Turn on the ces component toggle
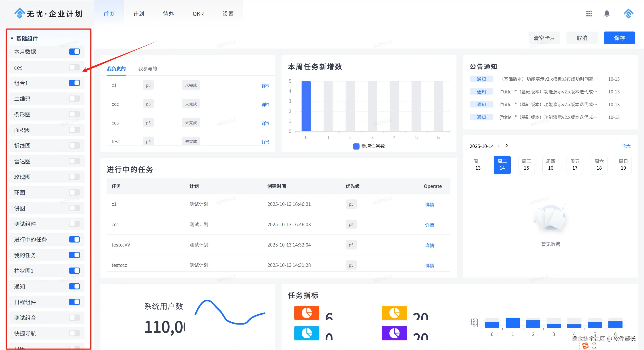Image resolution: width=644 pixels, height=350 pixels. pos(74,67)
